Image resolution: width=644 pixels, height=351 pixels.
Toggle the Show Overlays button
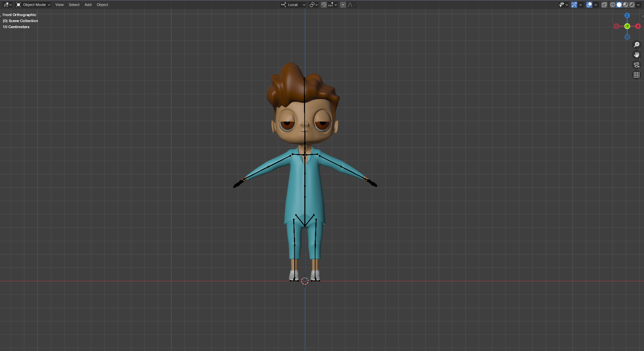tap(589, 5)
